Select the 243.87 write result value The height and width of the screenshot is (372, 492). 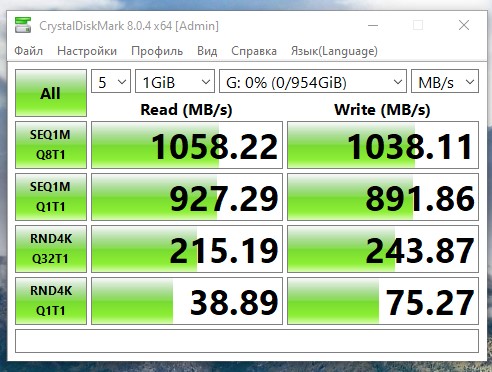click(383, 249)
